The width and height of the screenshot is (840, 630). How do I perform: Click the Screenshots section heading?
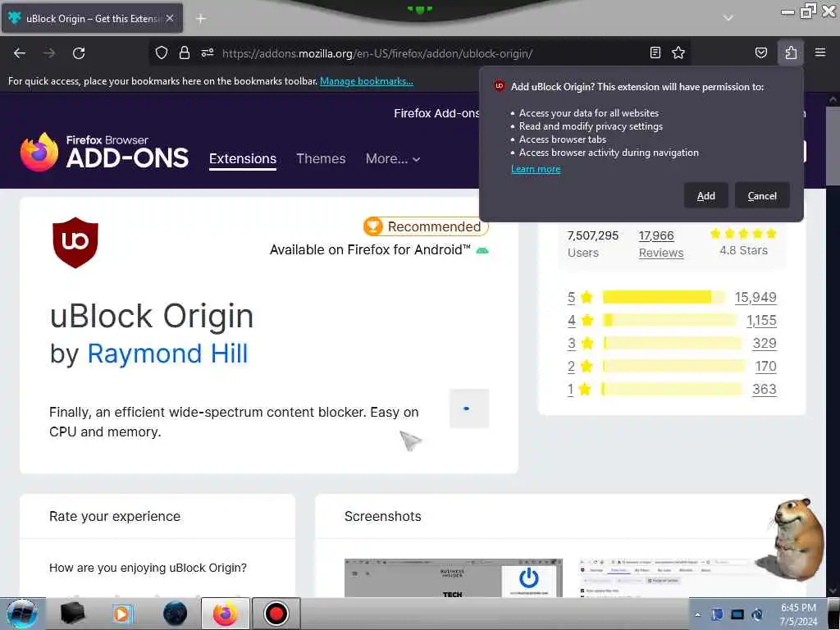coord(382,517)
